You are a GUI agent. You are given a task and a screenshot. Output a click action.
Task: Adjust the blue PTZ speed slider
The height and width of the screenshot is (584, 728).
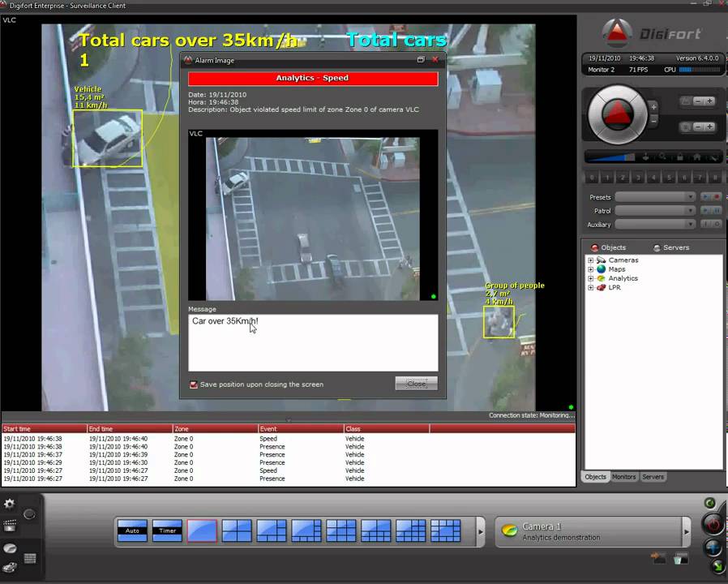pos(611,157)
